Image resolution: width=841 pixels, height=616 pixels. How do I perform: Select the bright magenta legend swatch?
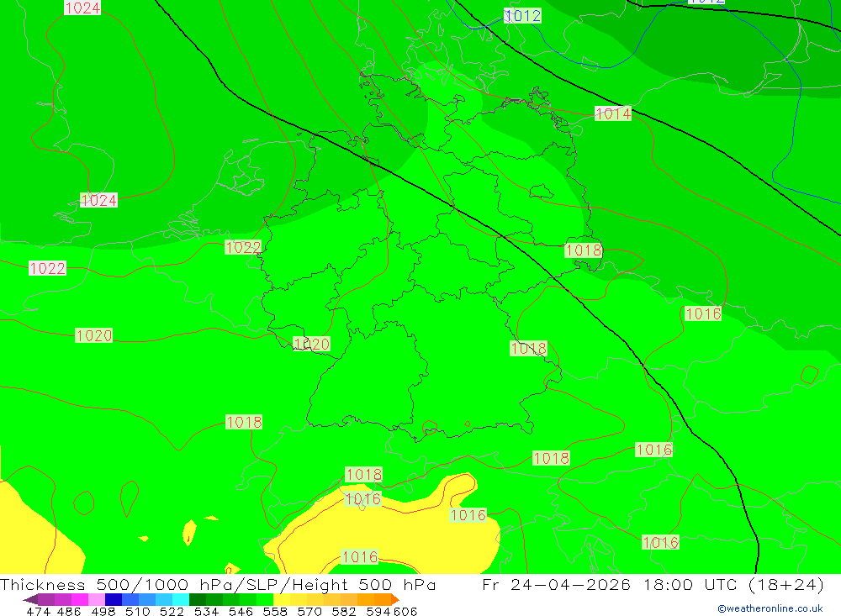[x=80, y=599]
